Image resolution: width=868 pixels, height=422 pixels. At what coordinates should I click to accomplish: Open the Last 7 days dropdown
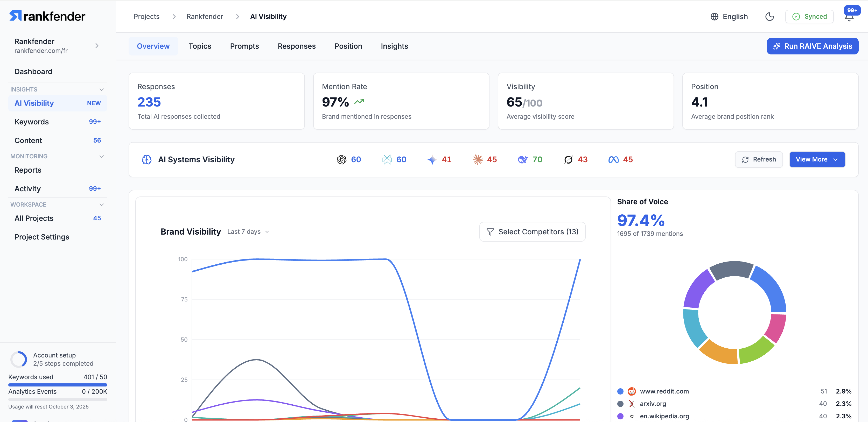[x=248, y=232]
